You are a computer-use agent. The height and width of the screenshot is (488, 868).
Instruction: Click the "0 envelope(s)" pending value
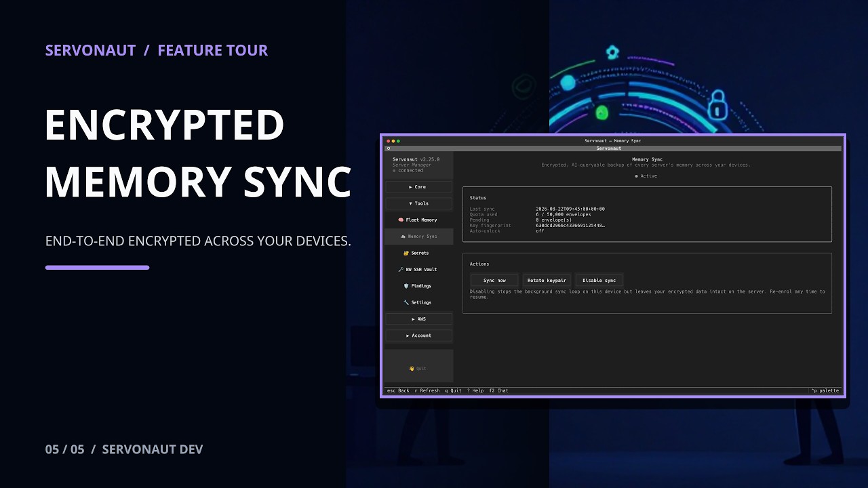tap(554, 220)
